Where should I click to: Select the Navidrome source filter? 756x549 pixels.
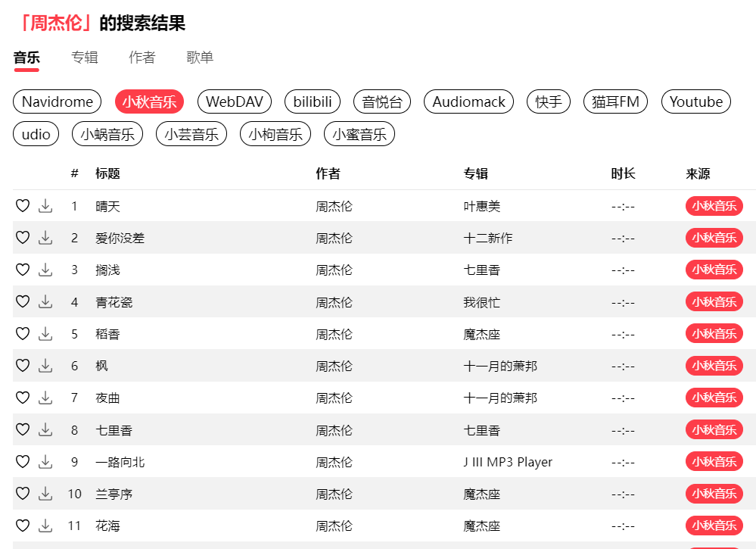tap(57, 101)
